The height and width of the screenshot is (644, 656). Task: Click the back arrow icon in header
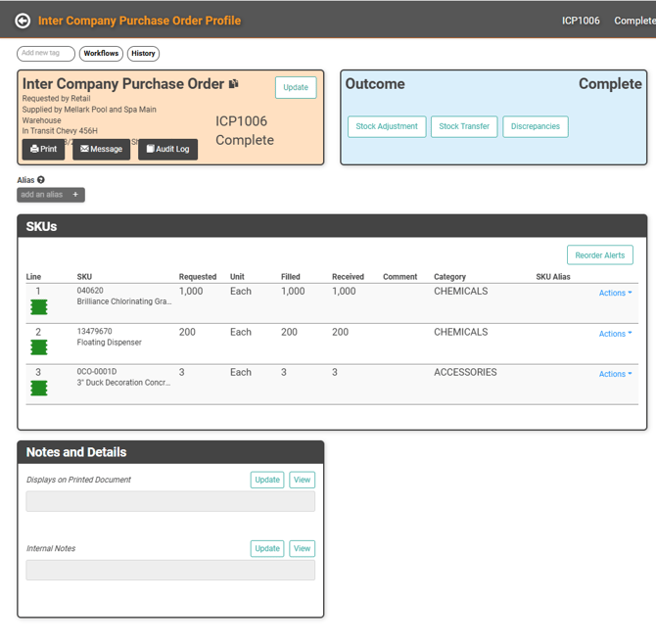point(23,21)
